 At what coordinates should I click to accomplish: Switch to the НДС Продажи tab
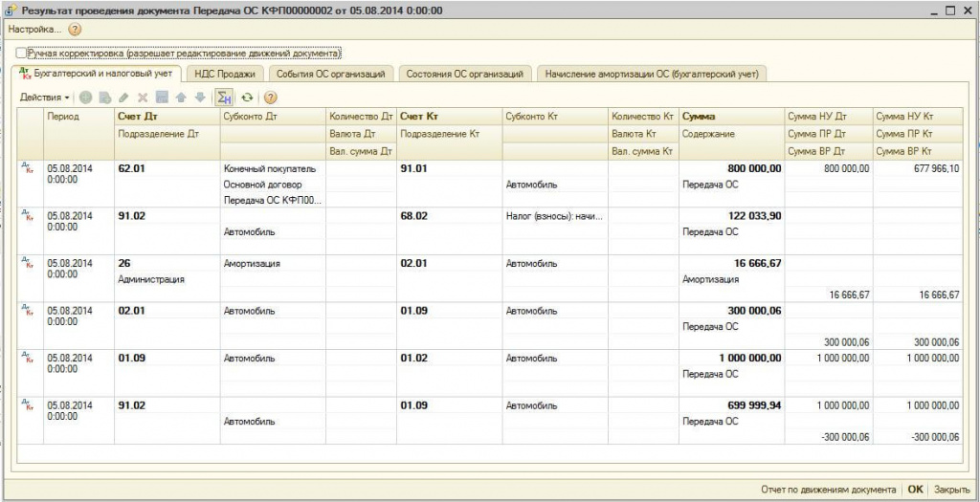(x=225, y=74)
